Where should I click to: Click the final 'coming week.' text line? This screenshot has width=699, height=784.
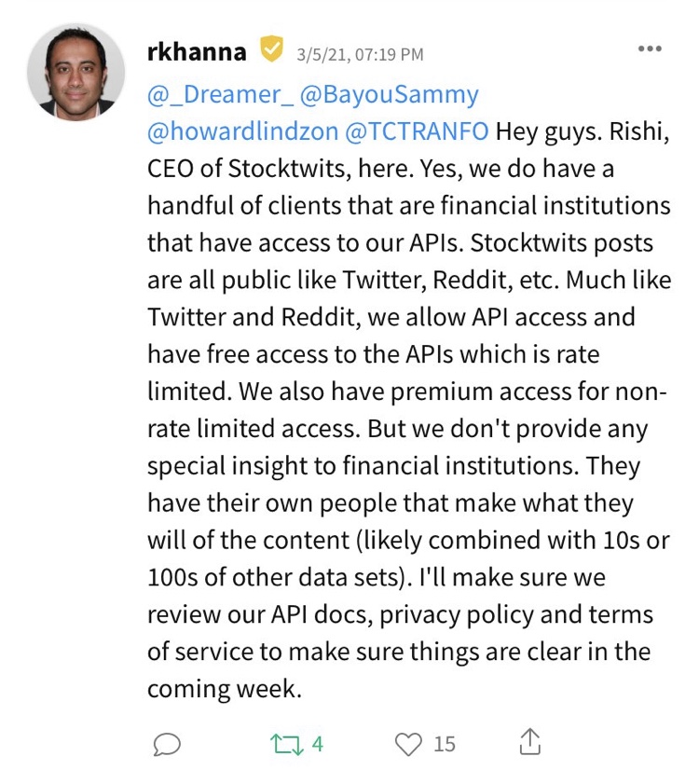click(225, 689)
